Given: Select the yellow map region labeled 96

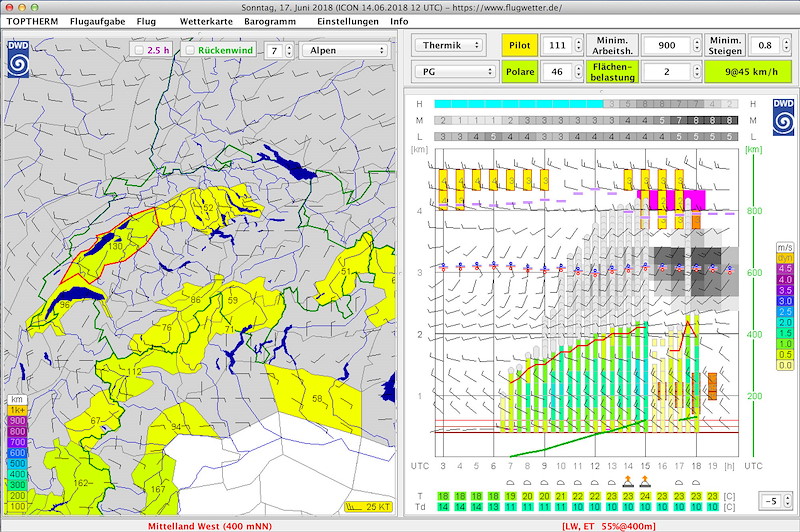Looking at the screenshot, I should (64, 305).
